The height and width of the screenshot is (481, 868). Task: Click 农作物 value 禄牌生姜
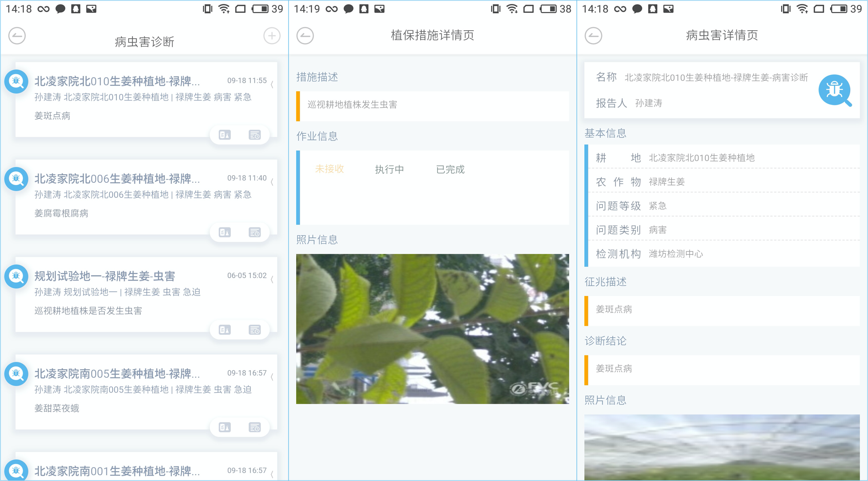[x=667, y=182]
